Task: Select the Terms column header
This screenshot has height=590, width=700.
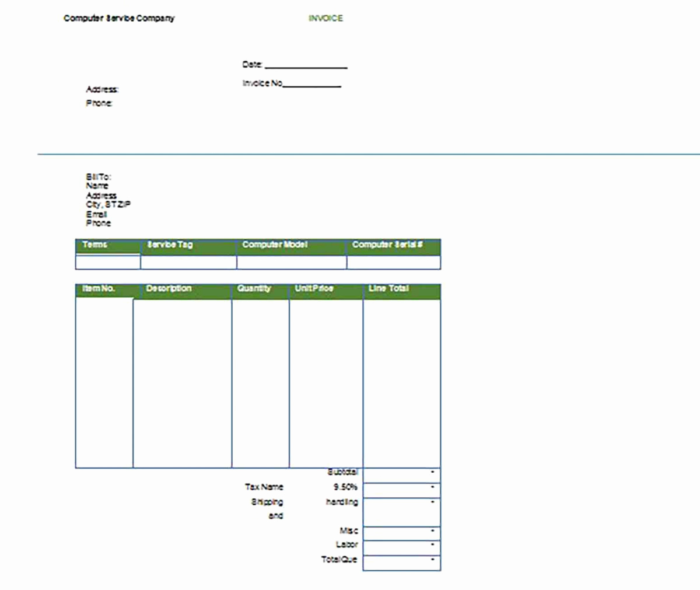Action: coord(108,246)
